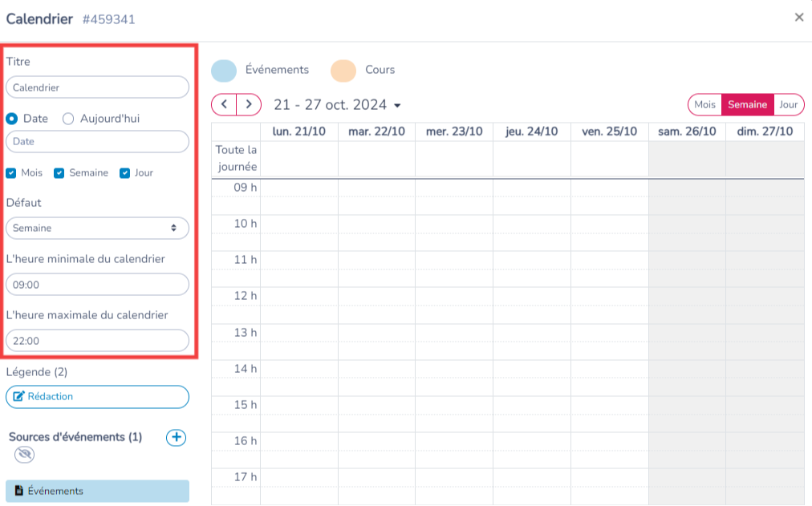The height and width of the screenshot is (506, 812).
Task: Edit the minimum hour field 09:00
Action: coord(97,285)
